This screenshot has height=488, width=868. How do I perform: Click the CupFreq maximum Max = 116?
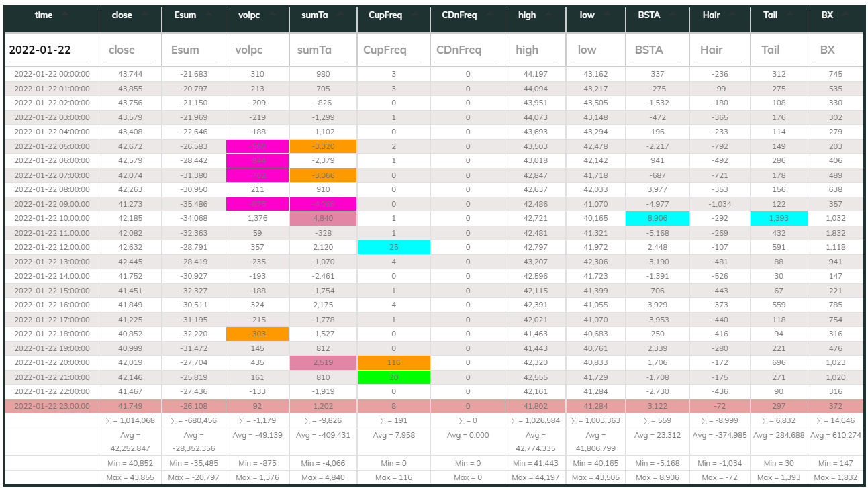[x=393, y=477]
